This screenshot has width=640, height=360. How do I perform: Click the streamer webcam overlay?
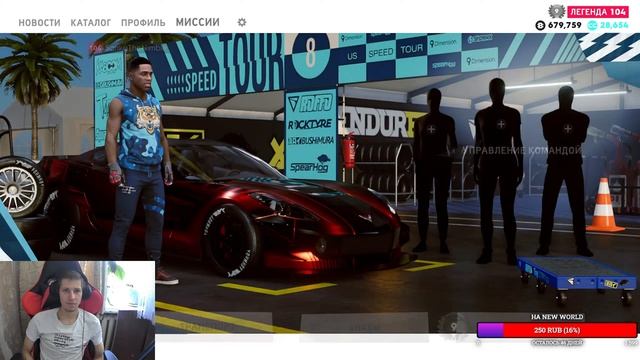[x=78, y=311]
